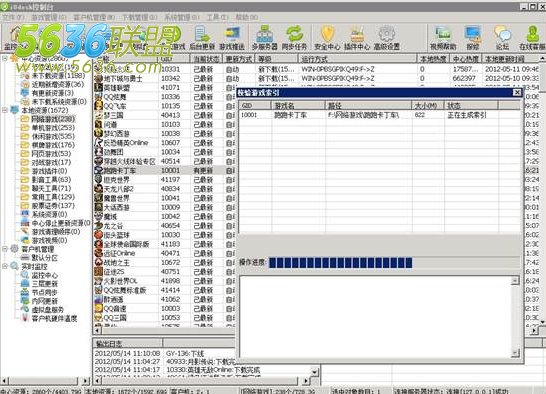Sort the game list by 当前状态 column

[206, 59]
